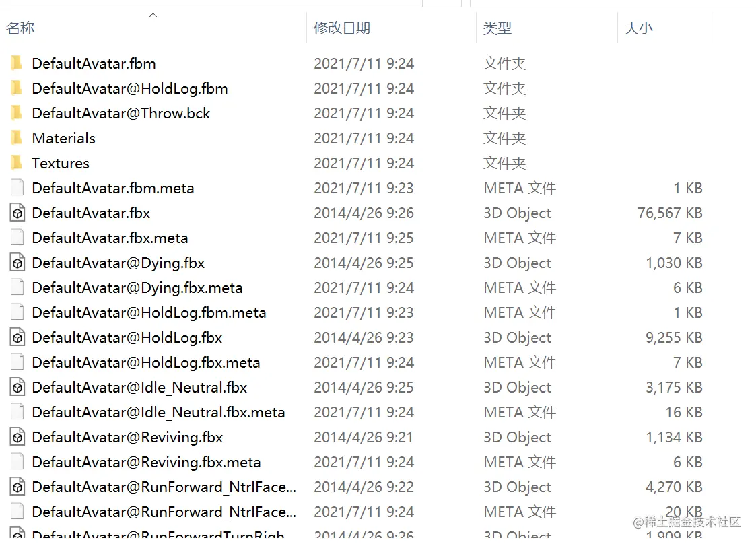This screenshot has width=756, height=544.
Task: Sort by the 修改日期 column header
Action: (x=342, y=28)
